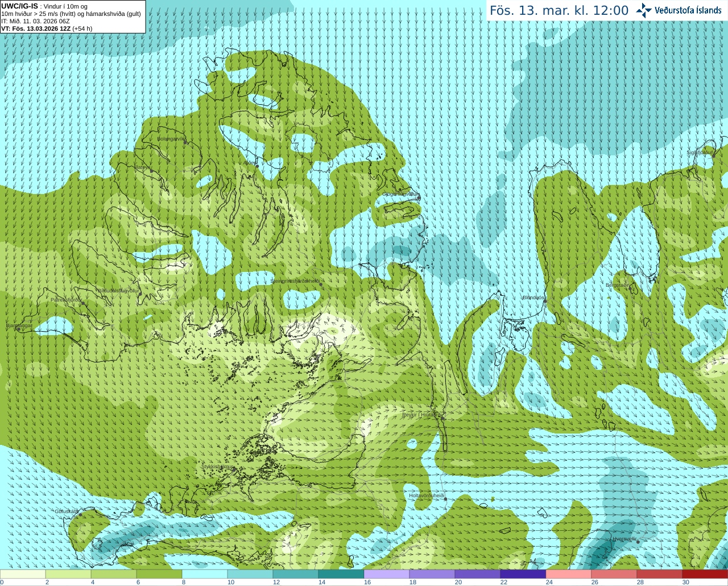Click the legend tick label '30'
The height and width of the screenshot is (586, 728).
tap(686, 582)
